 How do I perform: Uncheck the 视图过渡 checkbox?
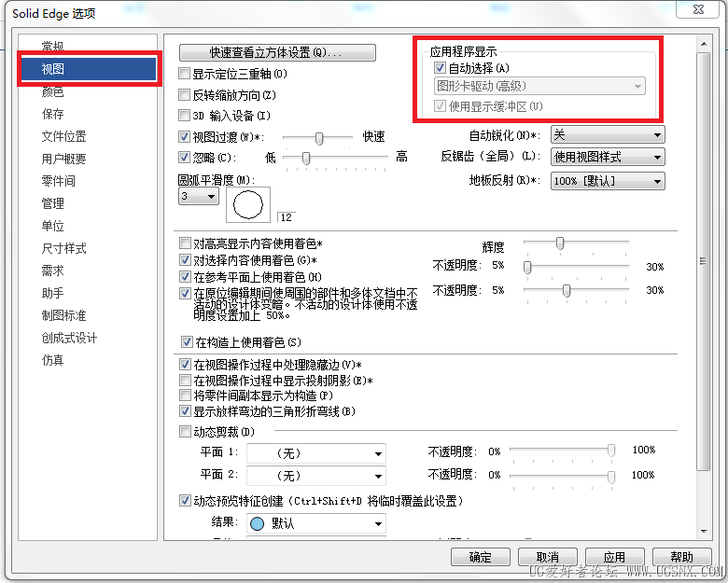(x=184, y=136)
